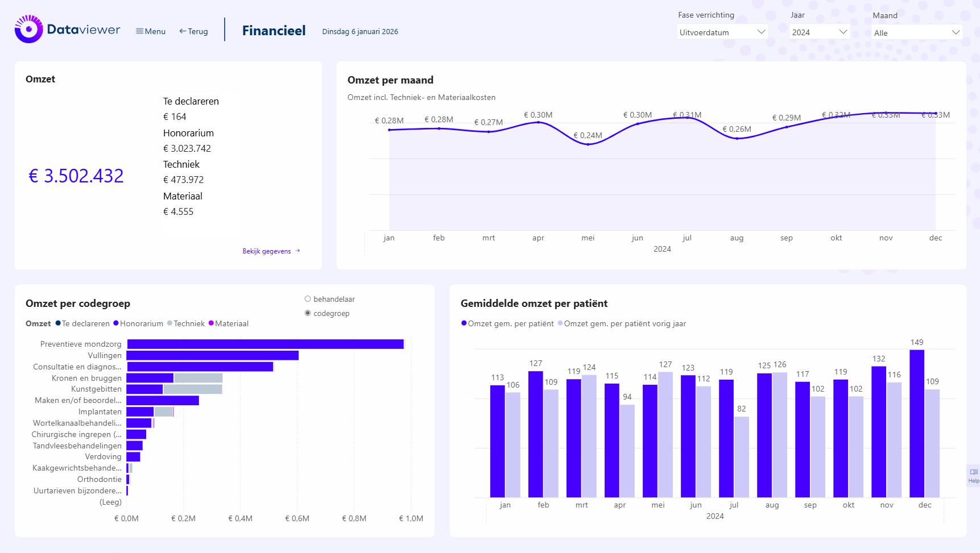Click the Te declareren legend color dot
Screen dimensions: 980x553
(x=58, y=323)
